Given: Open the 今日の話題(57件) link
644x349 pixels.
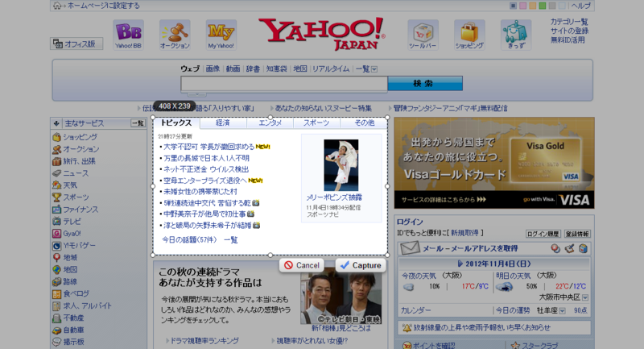Looking at the screenshot, I should coord(189,239).
